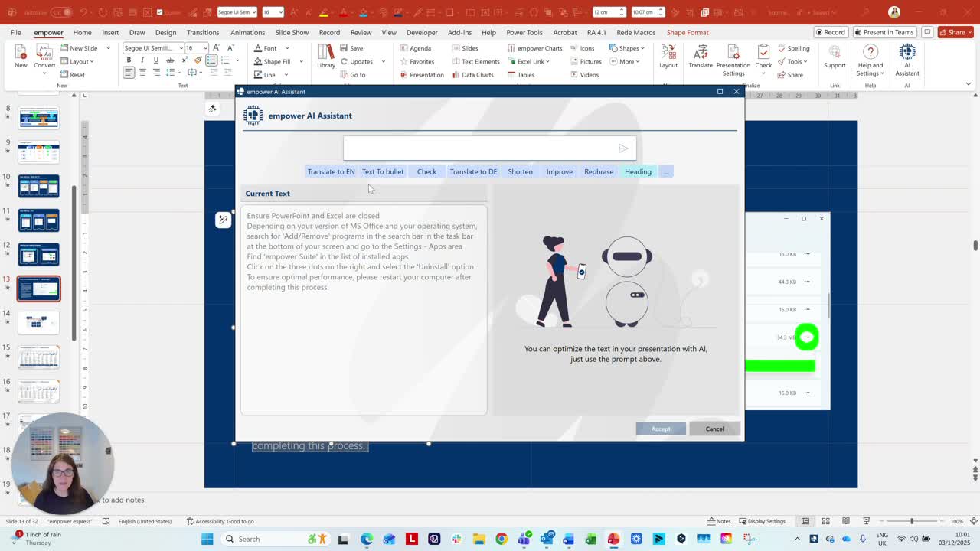Viewport: 980px width, 551px height.
Task: Increase font size with the larger A icon
Action: click(217, 48)
